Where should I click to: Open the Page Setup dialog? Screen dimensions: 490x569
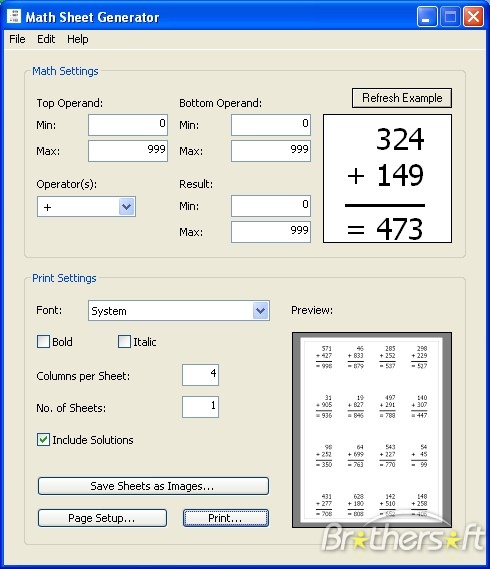pos(102,518)
